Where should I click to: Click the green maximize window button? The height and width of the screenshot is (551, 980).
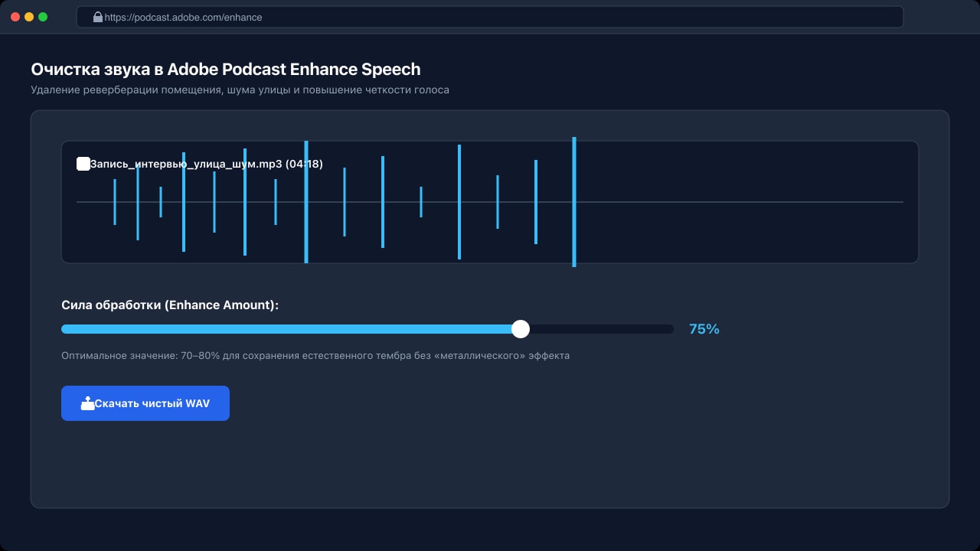coord(43,17)
